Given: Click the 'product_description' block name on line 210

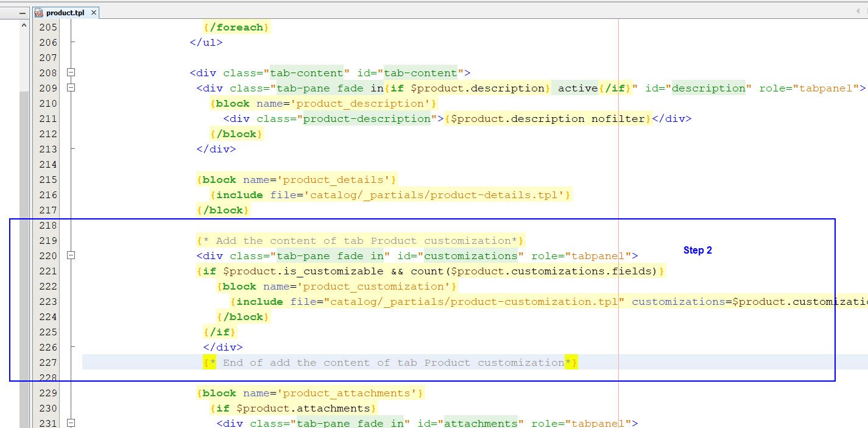Looking at the screenshot, I should tap(363, 103).
